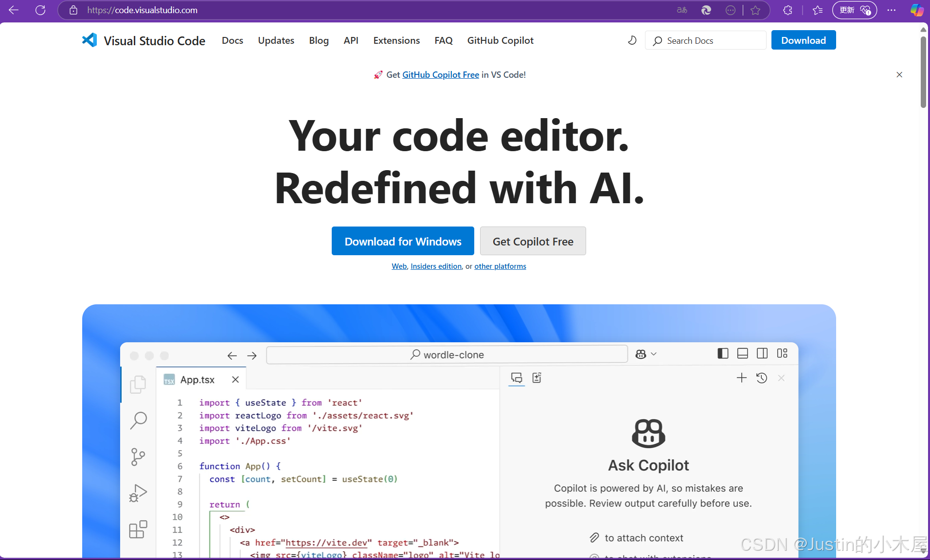
Task: Open the translate page icon
Action: [681, 10]
